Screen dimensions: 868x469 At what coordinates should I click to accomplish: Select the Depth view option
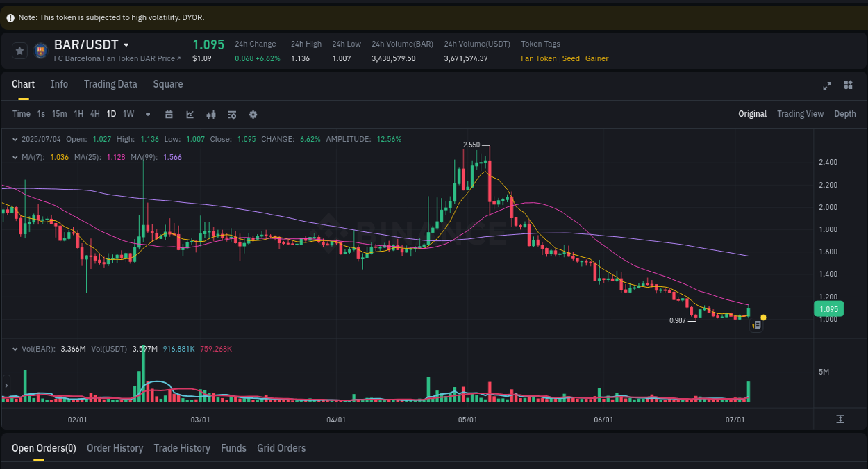[844, 113]
